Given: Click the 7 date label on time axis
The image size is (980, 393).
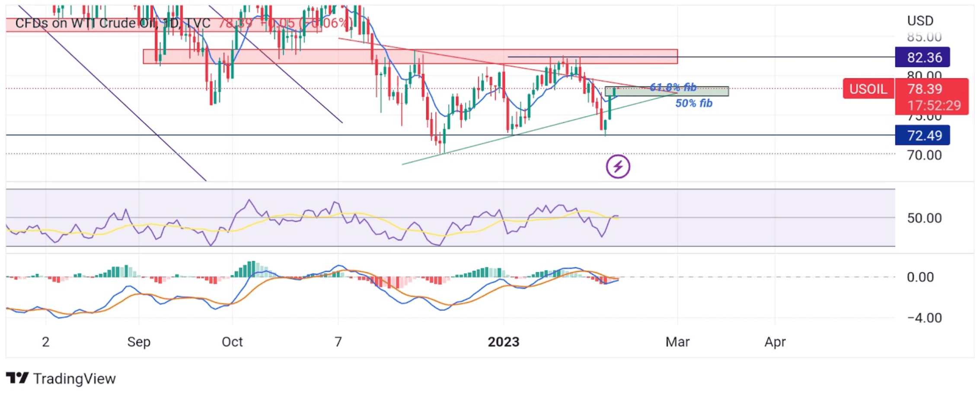Looking at the screenshot, I should [338, 342].
